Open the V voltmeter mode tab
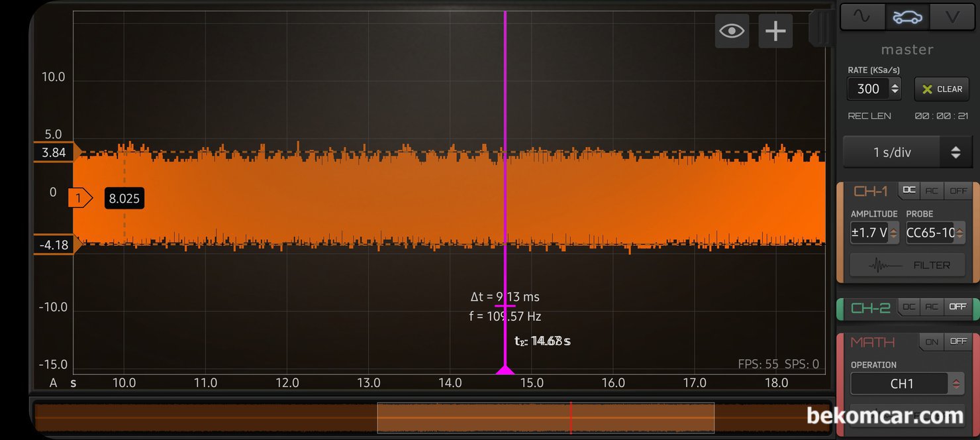The width and height of the screenshot is (980, 440). click(x=952, y=17)
